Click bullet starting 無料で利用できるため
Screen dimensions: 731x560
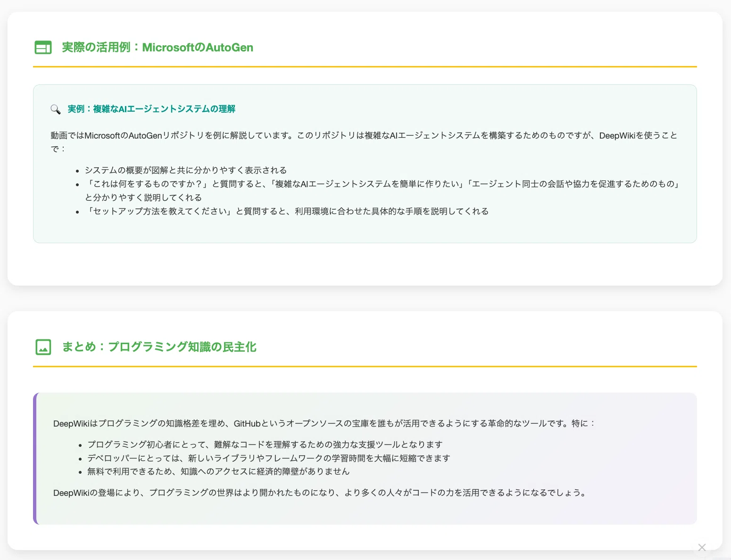(218, 471)
